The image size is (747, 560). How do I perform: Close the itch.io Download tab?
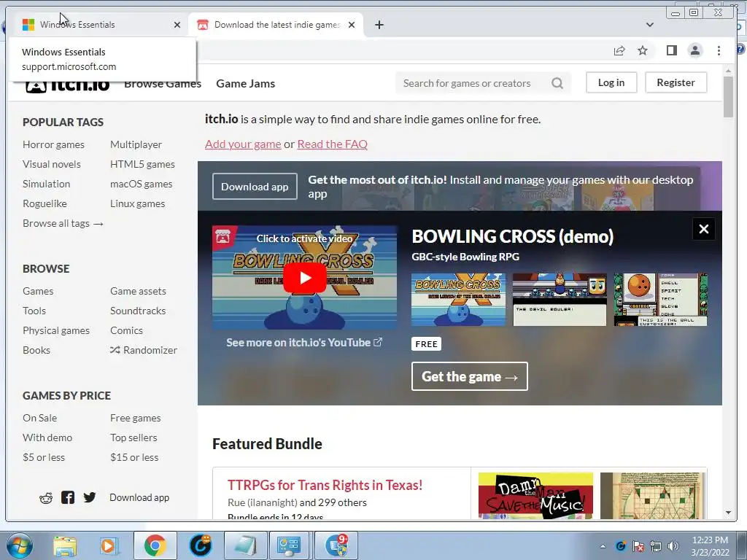tap(352, 25)
